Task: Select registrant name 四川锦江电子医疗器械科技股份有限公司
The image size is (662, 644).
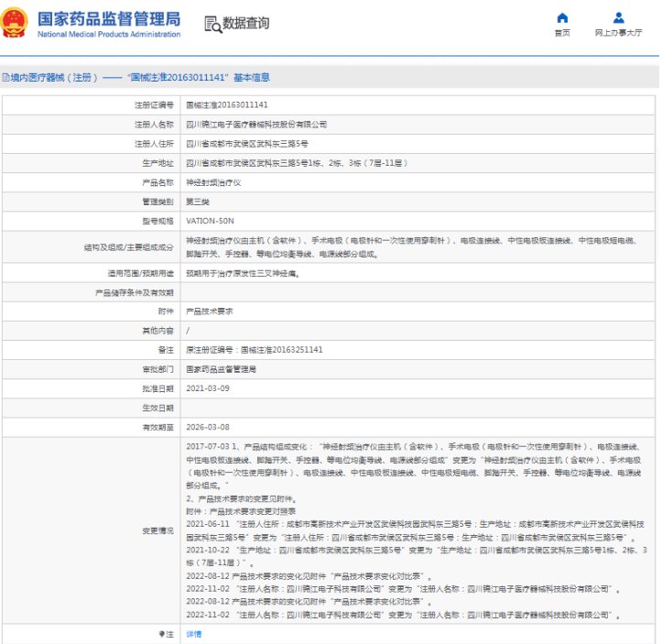Action: tap(256, 125)
